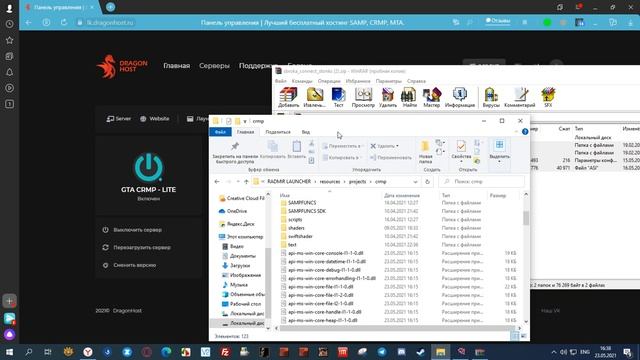This screenshot has height=360, width=640.
Task: Open the Copy to (Копировать в) dropdown
Action: (x=341, y=158)
